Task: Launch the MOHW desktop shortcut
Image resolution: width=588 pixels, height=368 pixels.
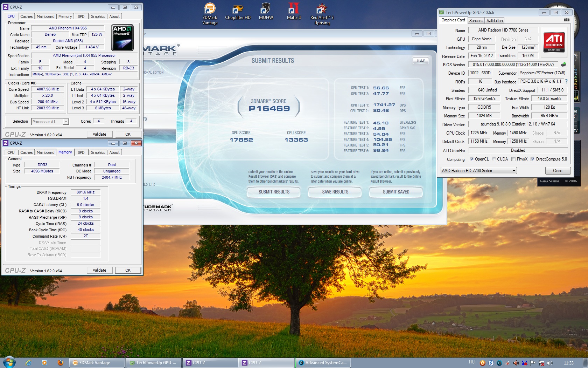Action: click(x=266, y=12)
